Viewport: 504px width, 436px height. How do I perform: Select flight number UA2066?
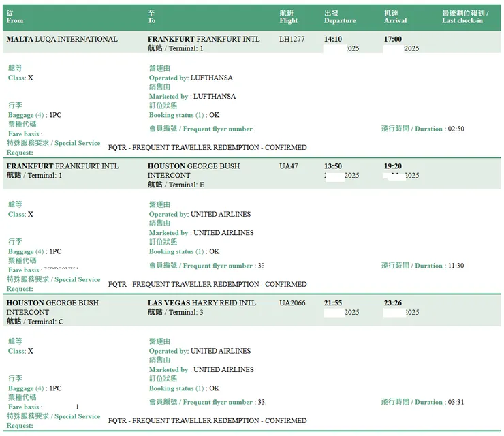click(x=292, y=303)
